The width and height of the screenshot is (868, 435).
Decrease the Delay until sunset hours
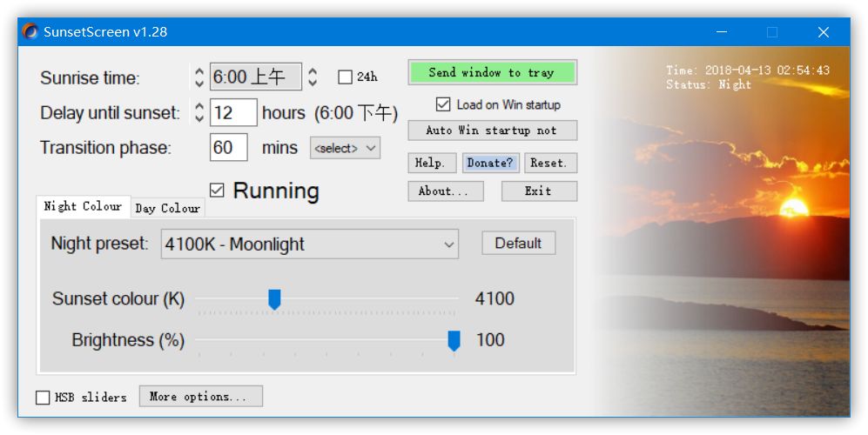click(199, 117)
